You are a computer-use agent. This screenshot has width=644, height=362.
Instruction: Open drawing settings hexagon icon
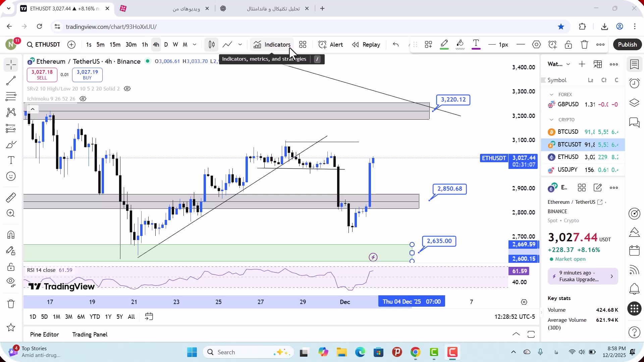(537, 45)
